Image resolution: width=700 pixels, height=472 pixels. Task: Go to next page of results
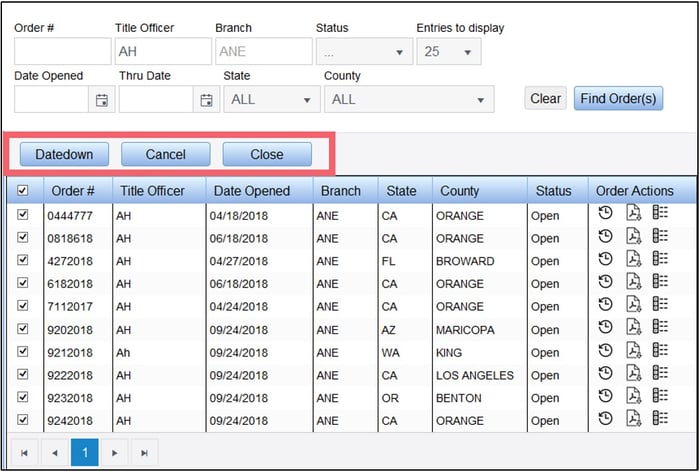pos(115,453)
